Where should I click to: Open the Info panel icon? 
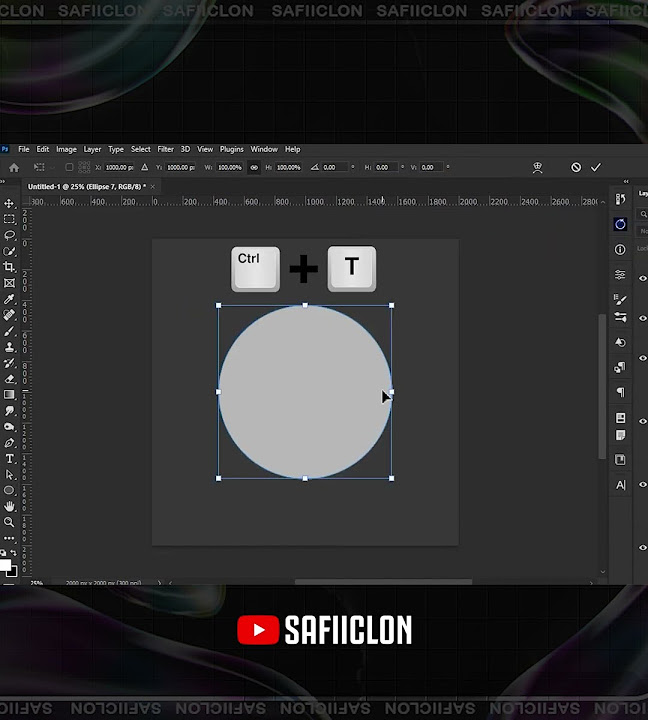click(x=620, y=249)
